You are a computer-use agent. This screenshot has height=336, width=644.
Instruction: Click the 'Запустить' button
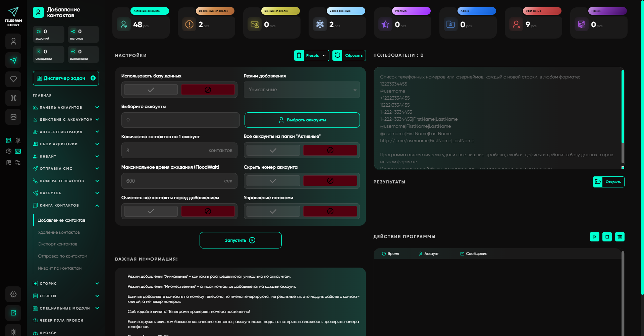tap(240, 240)
